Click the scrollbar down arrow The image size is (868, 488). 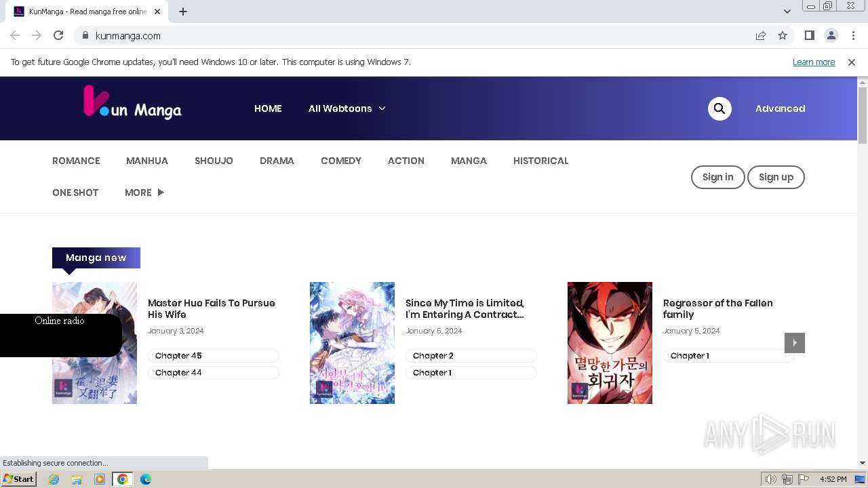pyautogui.click(x=863, y=464)
